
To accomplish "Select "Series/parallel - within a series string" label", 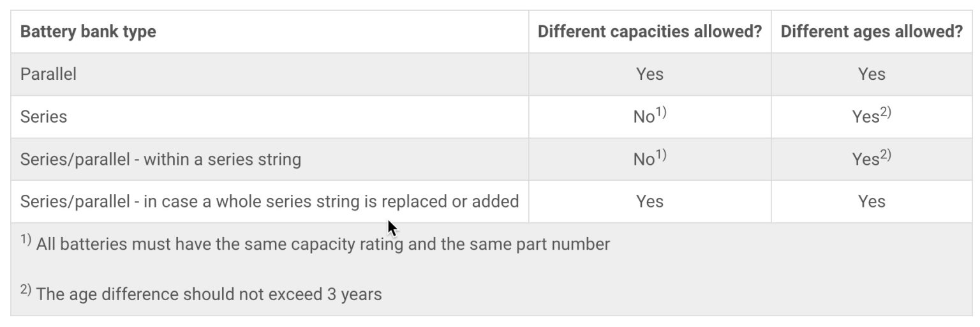I will (160, 159).
